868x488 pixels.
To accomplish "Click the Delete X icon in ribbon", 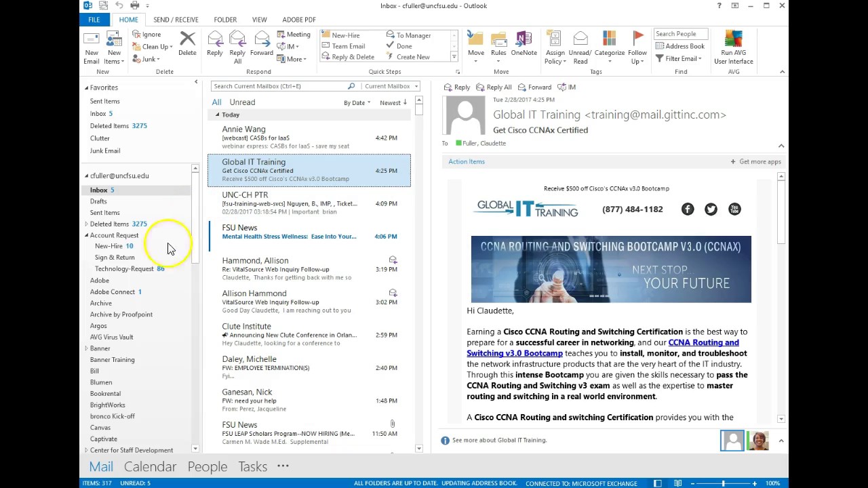I will 187,39.
